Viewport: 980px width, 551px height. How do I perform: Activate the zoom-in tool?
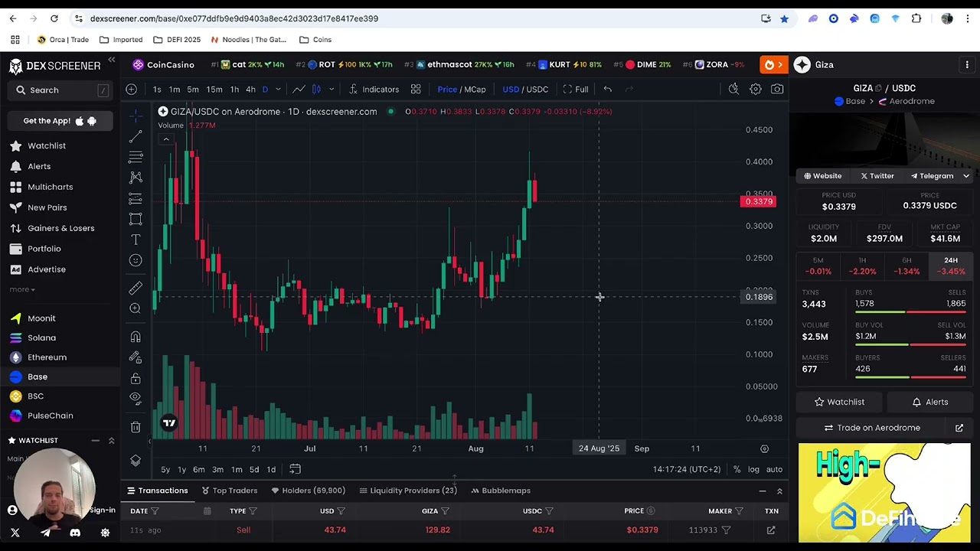click(136, 308)
